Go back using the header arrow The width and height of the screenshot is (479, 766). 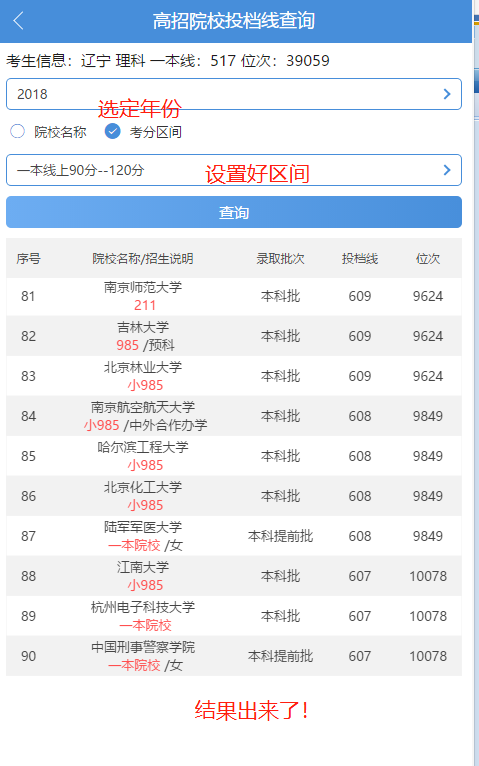click(x=19, y=21)
